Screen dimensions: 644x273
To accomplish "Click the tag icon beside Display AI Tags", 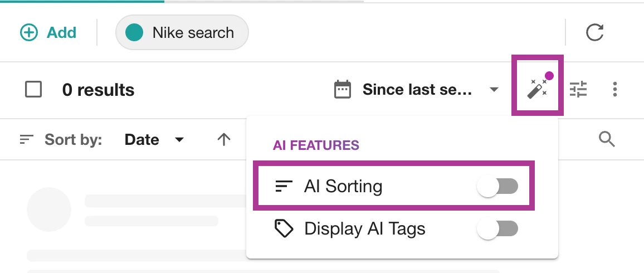I will pos(284,229).
